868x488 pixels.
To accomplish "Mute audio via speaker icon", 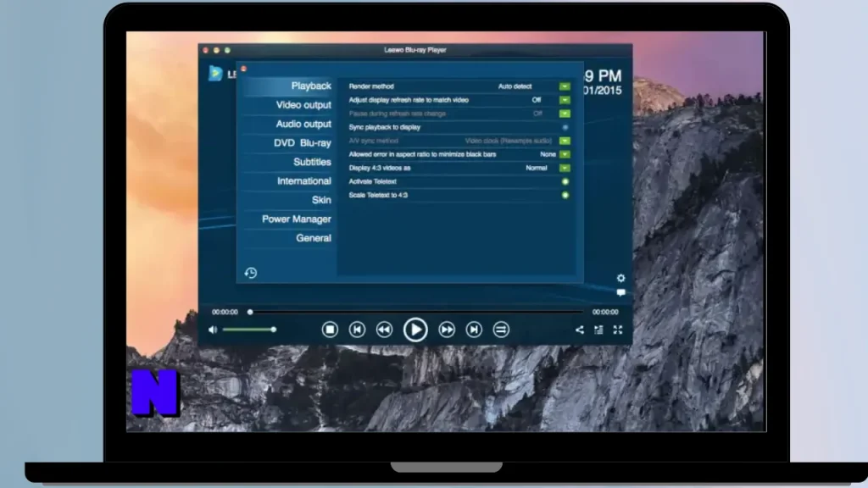I will pyautogui.click(x=213, y=330).
